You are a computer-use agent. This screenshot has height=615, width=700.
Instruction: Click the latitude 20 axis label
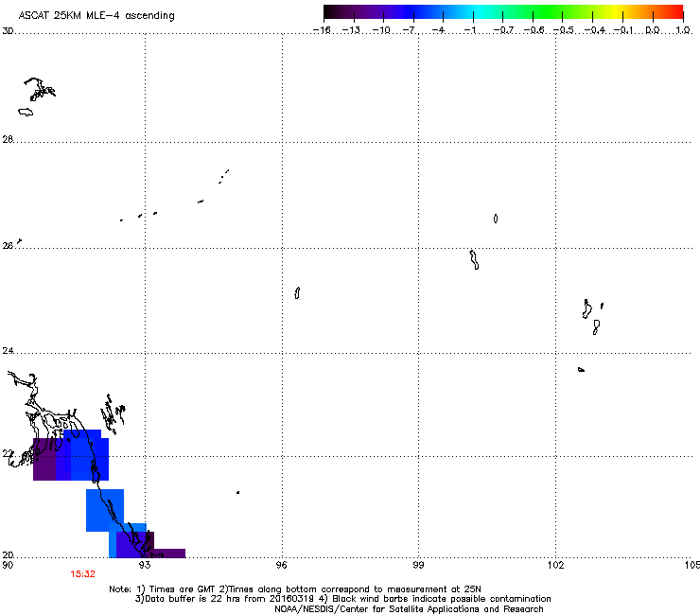point(8,554)
